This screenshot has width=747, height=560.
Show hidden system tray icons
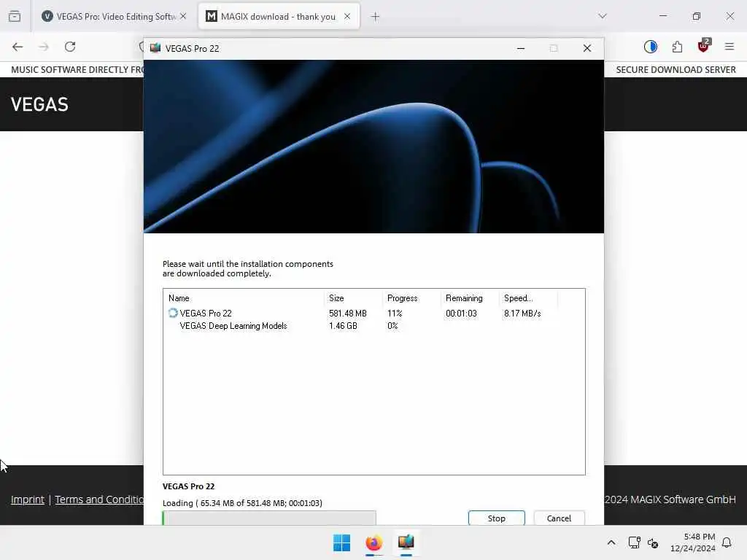click(x=611, y=542)
